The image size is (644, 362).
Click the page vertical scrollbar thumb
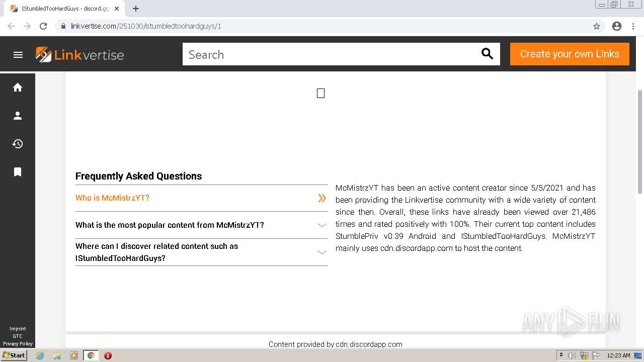[640, 142]
